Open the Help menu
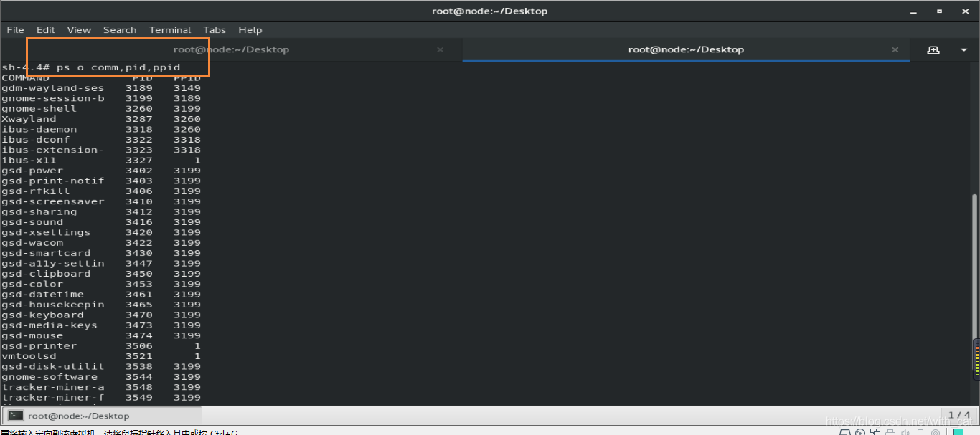Image resolution: width=980 pixels, height=435 pixels. coord(250,29)
